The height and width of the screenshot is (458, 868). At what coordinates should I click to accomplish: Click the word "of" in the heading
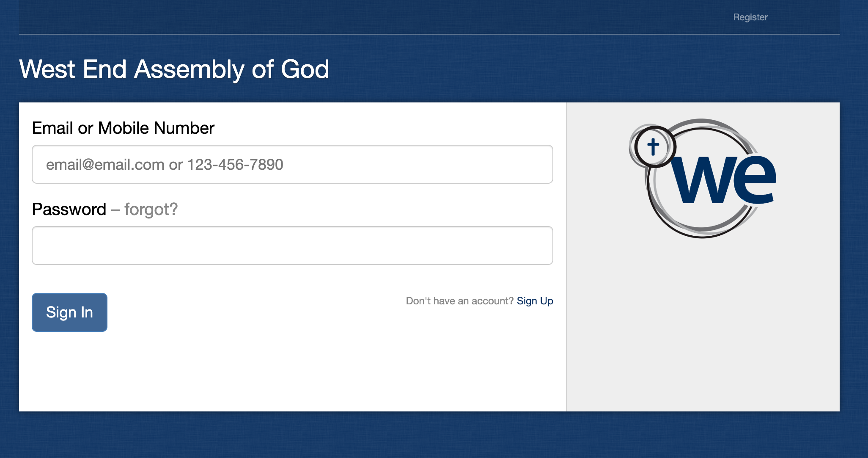262,69
